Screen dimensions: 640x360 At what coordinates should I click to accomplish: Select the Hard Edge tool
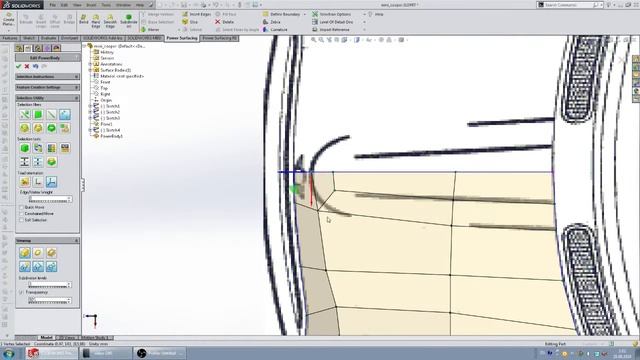[96, 20]
